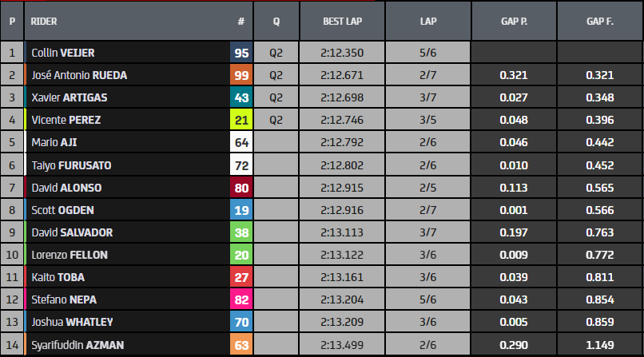Click the teal number 43 badge
Image resolution: width=644 pixels, height=357 pixels.
[241, 98]
